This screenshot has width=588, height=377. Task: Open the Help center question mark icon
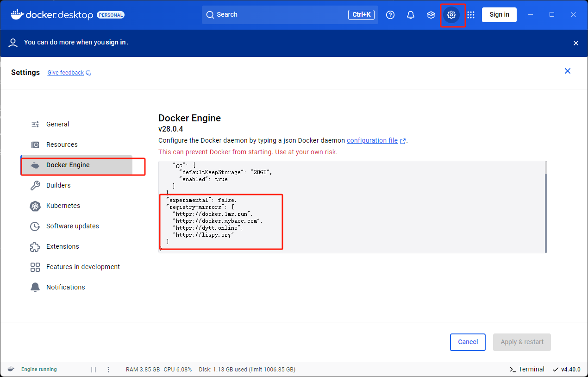(390, 15)
